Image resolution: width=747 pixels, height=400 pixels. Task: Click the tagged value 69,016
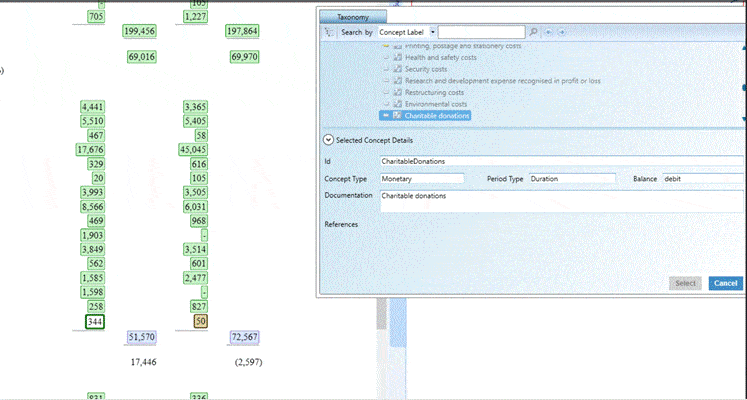click(141, 57)
